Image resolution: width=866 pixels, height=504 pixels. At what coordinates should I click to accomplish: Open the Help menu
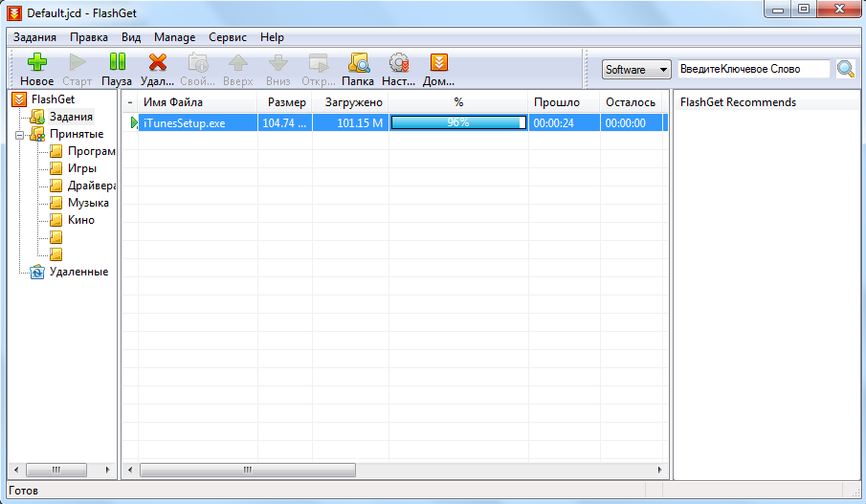click(272, 37)
